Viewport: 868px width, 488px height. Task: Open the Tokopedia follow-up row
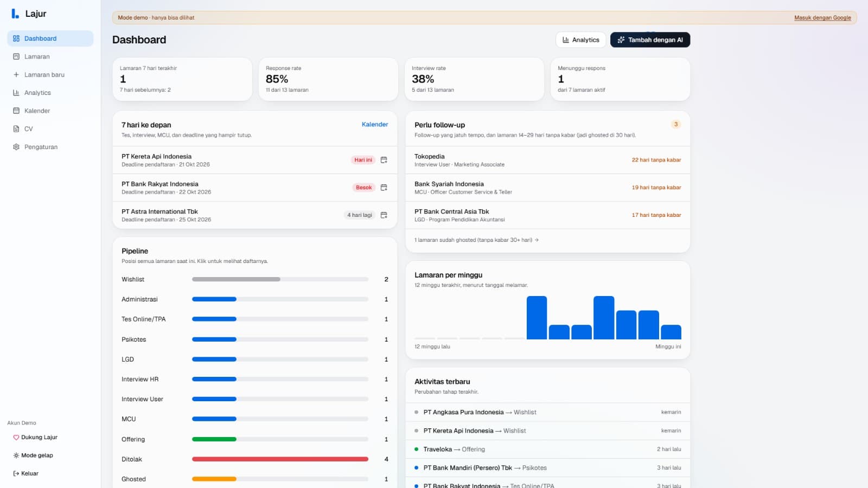pyautogui.click(x=547, y=160)
